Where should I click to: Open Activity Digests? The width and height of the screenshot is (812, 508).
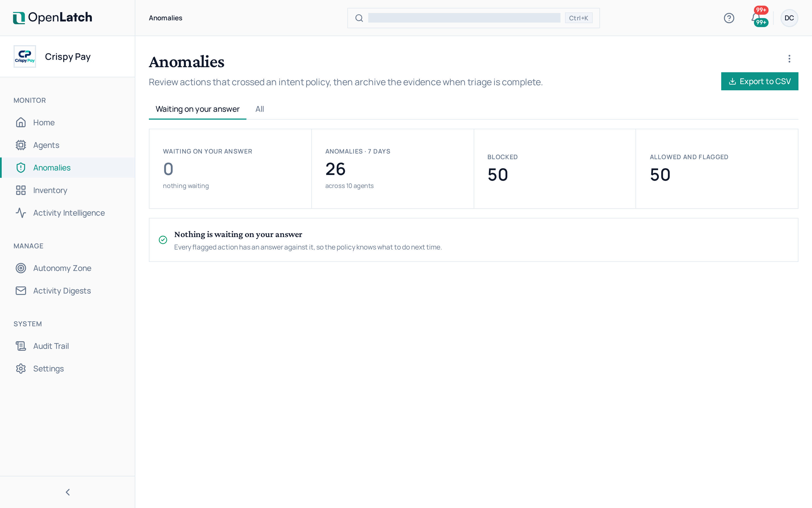68,291
